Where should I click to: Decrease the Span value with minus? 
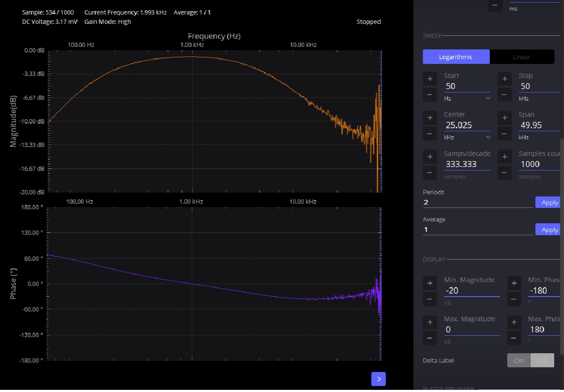click(505, 134)
